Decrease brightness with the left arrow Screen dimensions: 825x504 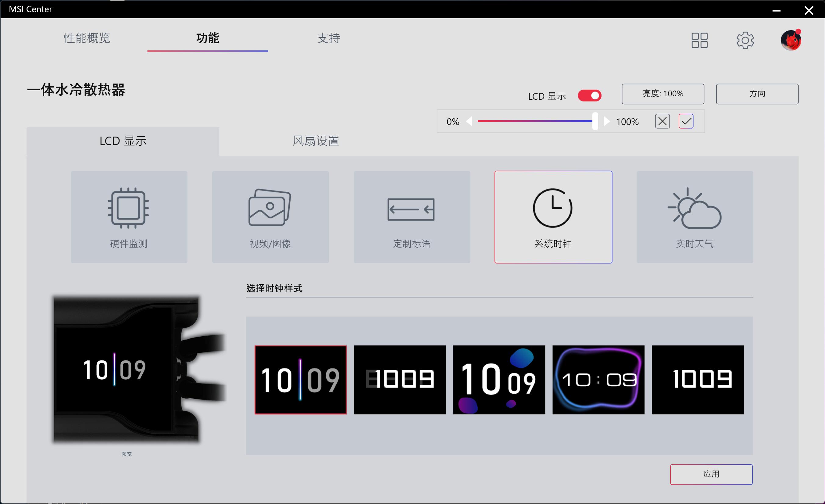click(x=470, y=122)
